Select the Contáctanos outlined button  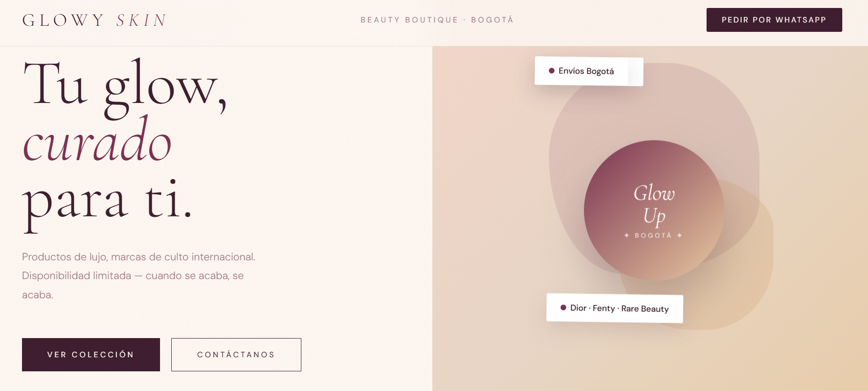[236, 354]
